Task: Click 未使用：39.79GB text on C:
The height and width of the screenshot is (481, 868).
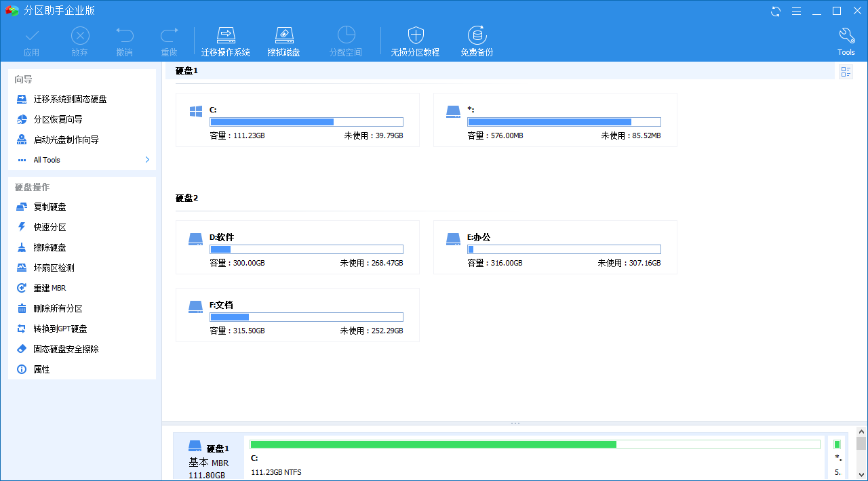Action: [x=373, y=135]
